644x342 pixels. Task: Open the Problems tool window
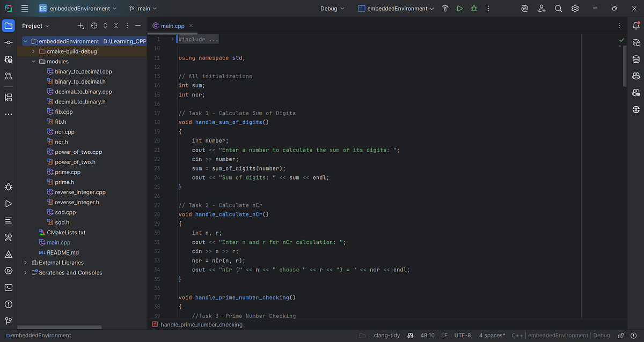click(8, 304)
